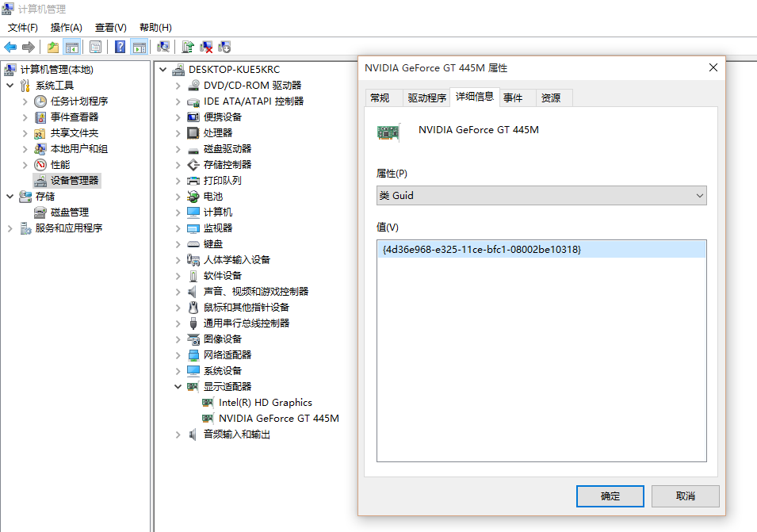Viewport: 757px width, 532px height.
Task: Close the NVIDIA properties dialog
Action: [713, 67]
